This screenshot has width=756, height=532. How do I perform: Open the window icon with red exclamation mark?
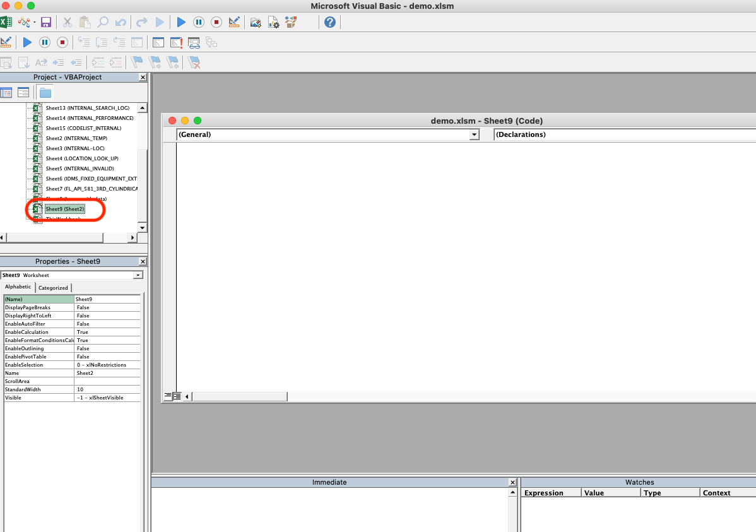(x=176, y=42)
